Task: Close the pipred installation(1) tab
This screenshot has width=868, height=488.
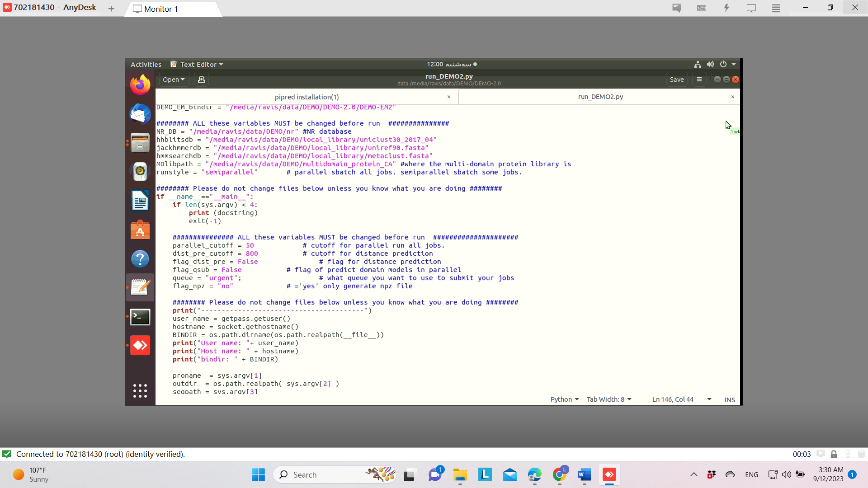Action: click(x=449, y=97)
